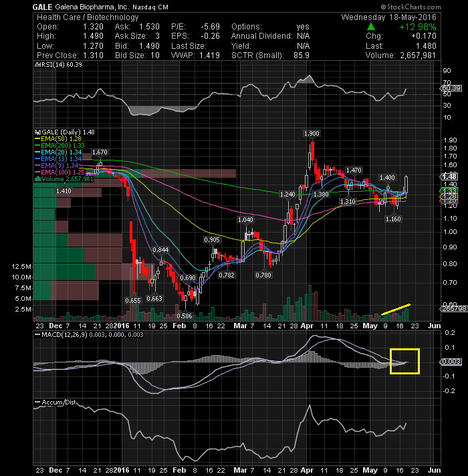The width and height of the screenshot is (468, 476).
Task: Select the EMA(50) yellow legend line
Action: tap(37, 139)
